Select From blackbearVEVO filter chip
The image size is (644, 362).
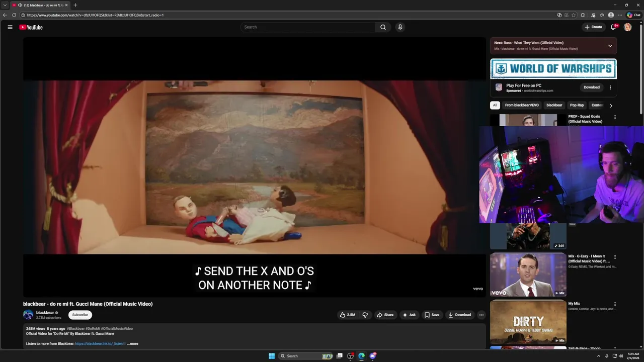(522, 106)
